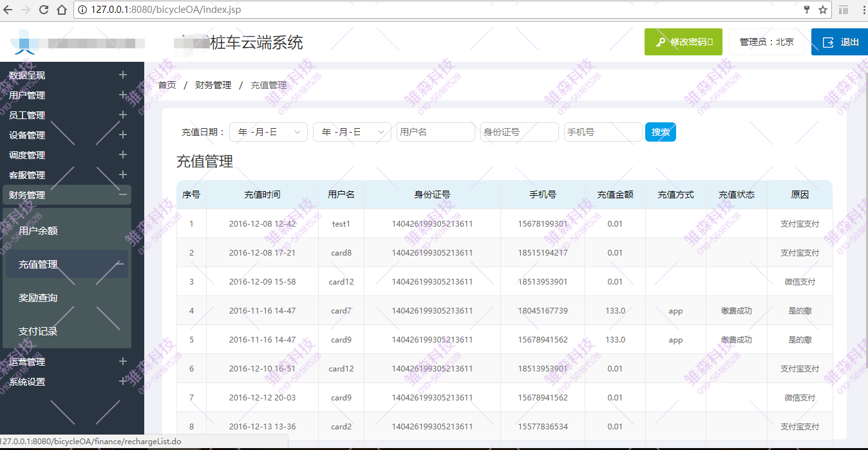Click the key icon on 修改密码 button
Viewport: 868px width, 450px height.
tap(659, 41)
